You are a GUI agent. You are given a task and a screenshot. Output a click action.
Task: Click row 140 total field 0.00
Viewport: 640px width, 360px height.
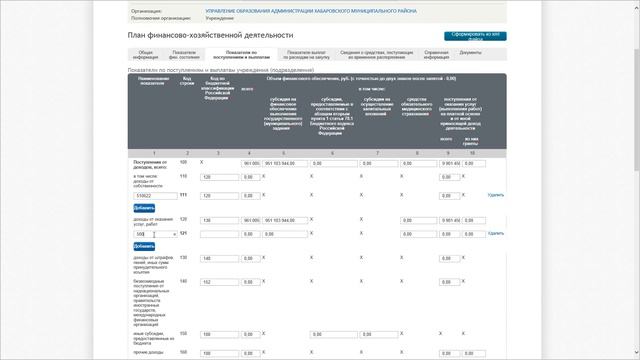point(251,282)
